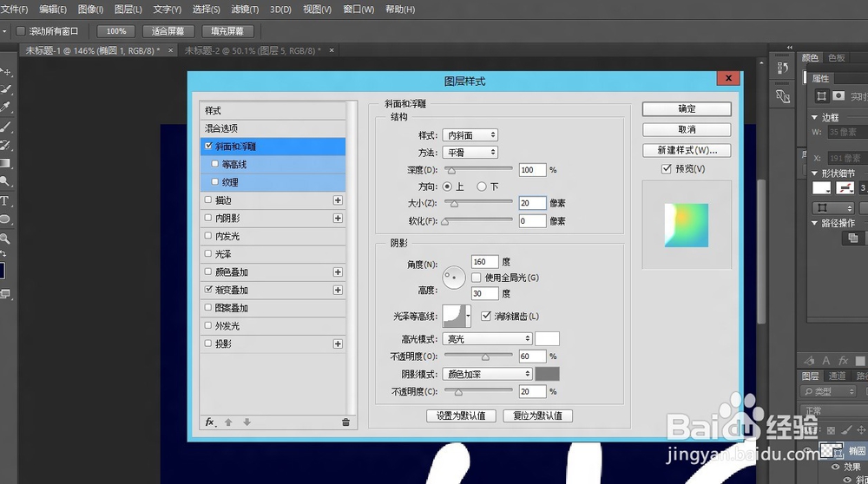The width and height of the screenshot is (868, 484).
Task: Open the 滤镜 menu
Action: click(245, 10)
